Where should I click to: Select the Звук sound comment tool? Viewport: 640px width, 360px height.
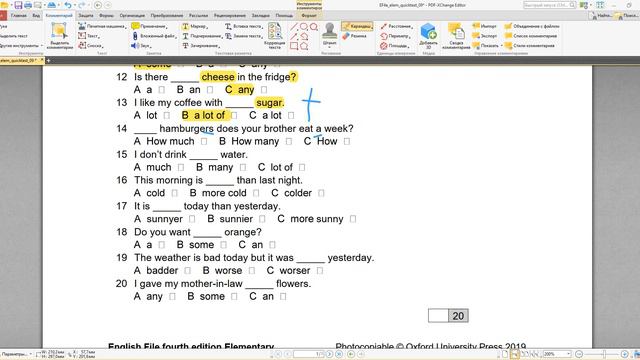pyautogui.click(x=141, y=46)
